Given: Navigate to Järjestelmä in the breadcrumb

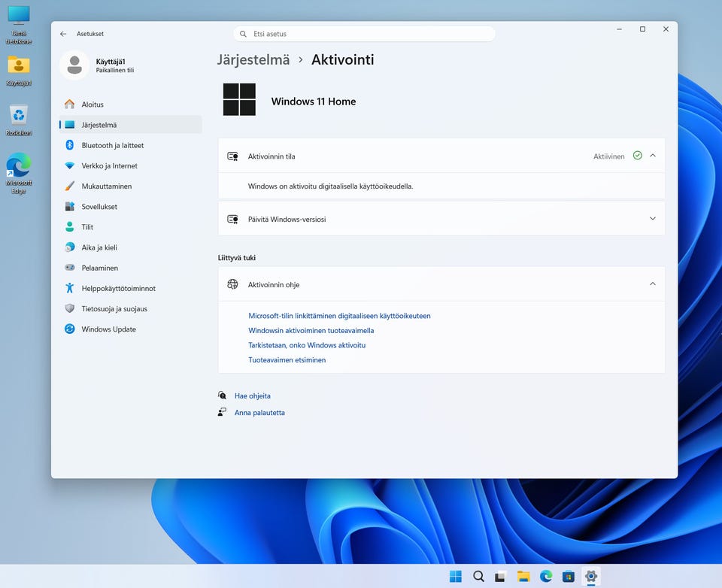Looking at the screenshot, I should (x=253, y=59).
